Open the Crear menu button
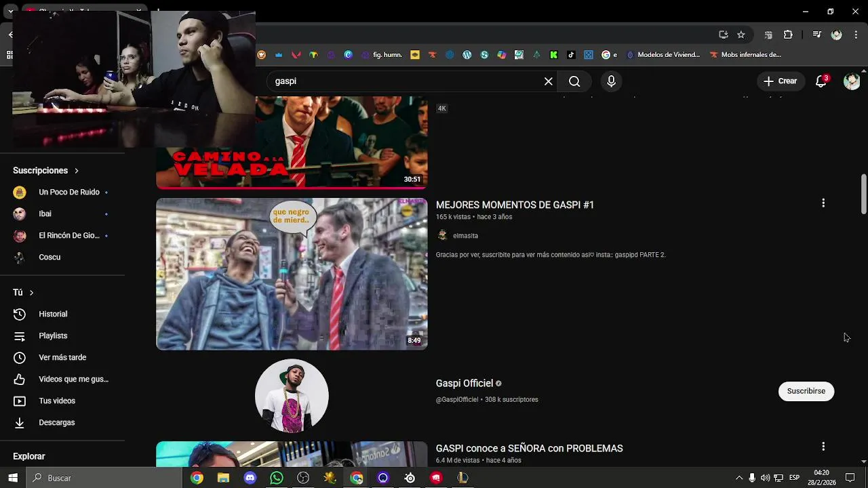868x488 pixels. pyautogui.click(x=780, y=81)
